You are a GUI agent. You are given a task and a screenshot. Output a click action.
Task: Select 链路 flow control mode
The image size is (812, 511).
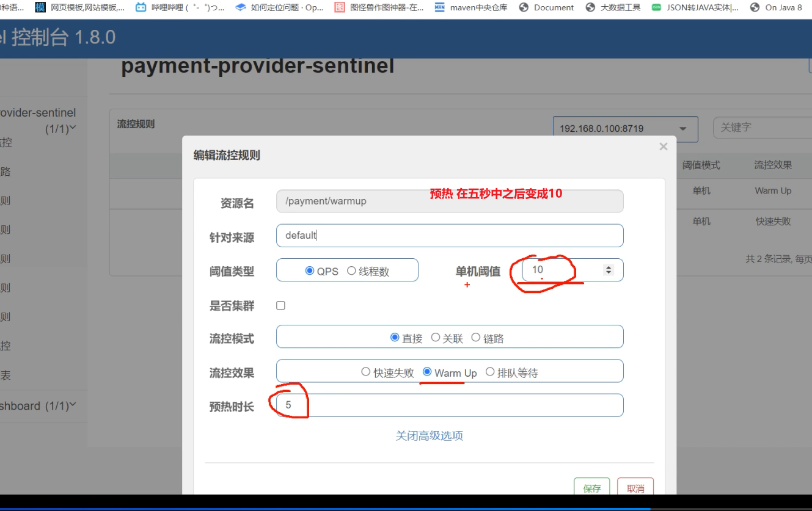tap(476, 337)
